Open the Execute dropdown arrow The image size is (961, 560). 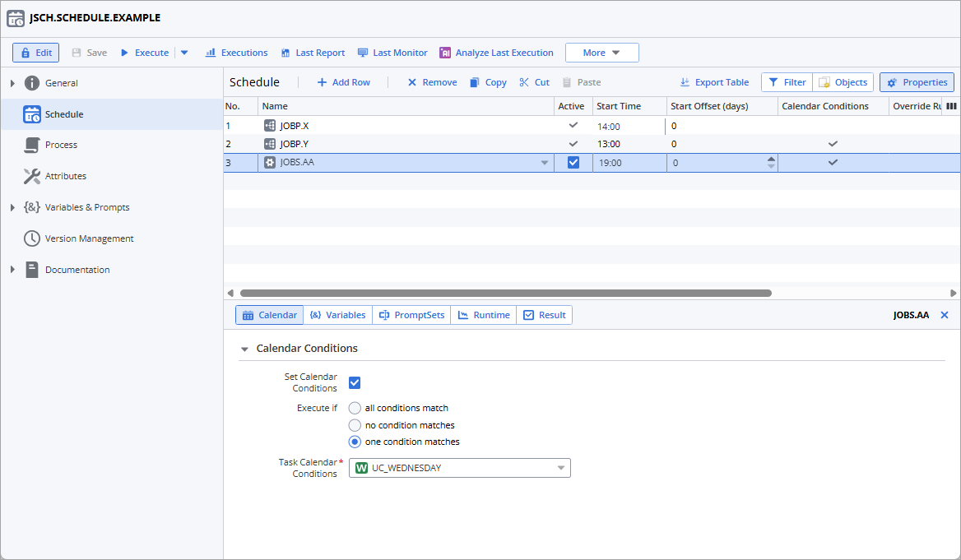[x=184, y=52]
